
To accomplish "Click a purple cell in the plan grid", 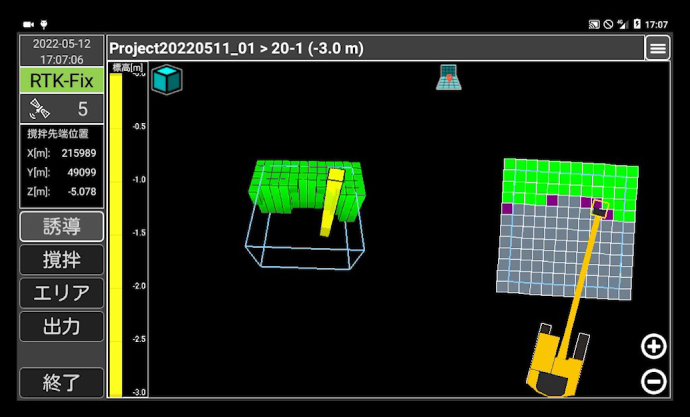I will (552, 201).
